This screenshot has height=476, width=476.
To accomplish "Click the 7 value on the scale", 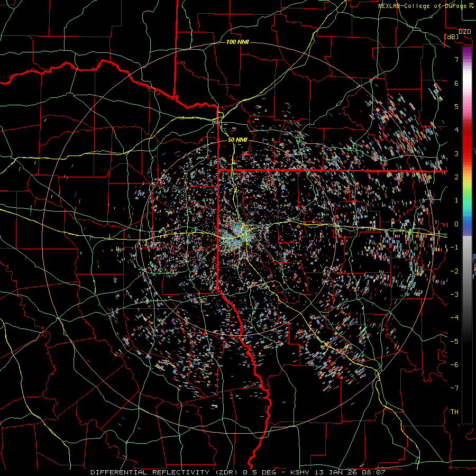I will [x=456, y=59].
